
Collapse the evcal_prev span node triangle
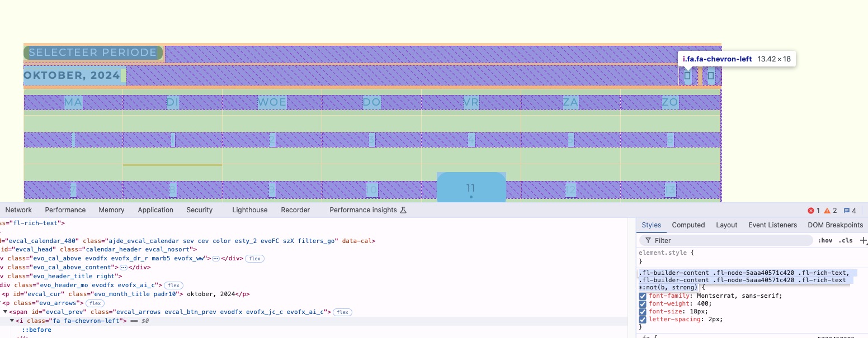(x=5, y=312)
